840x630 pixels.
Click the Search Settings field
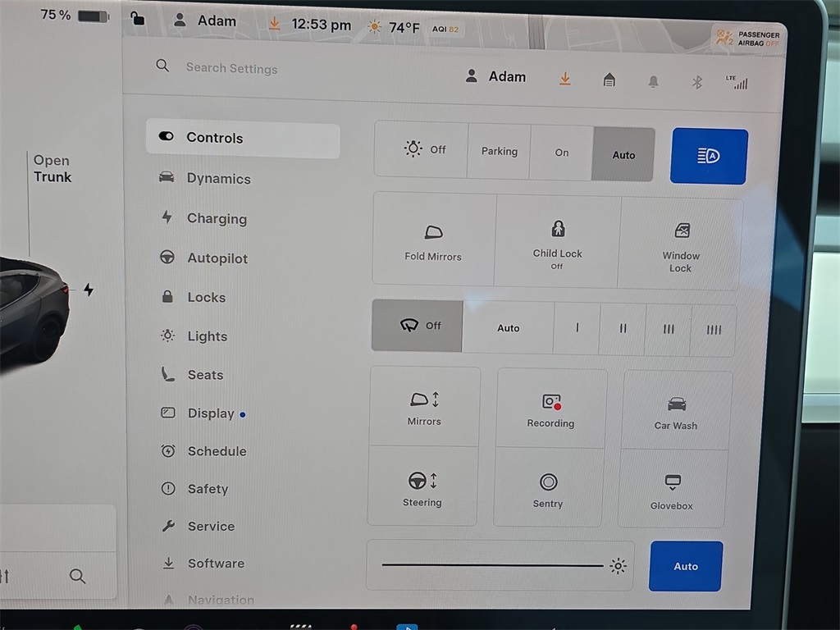pyautogui.click(x=231, y=69)
